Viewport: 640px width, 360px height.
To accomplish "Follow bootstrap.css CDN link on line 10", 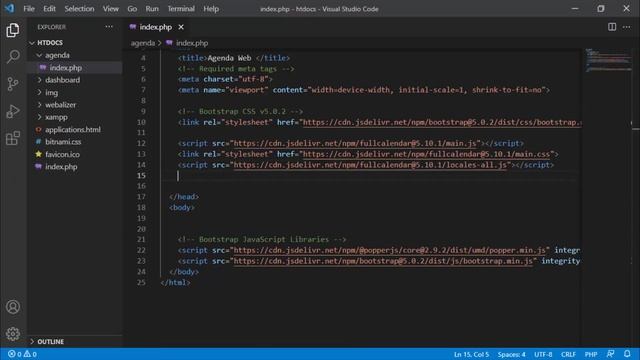I will click(x=442, y=122).
